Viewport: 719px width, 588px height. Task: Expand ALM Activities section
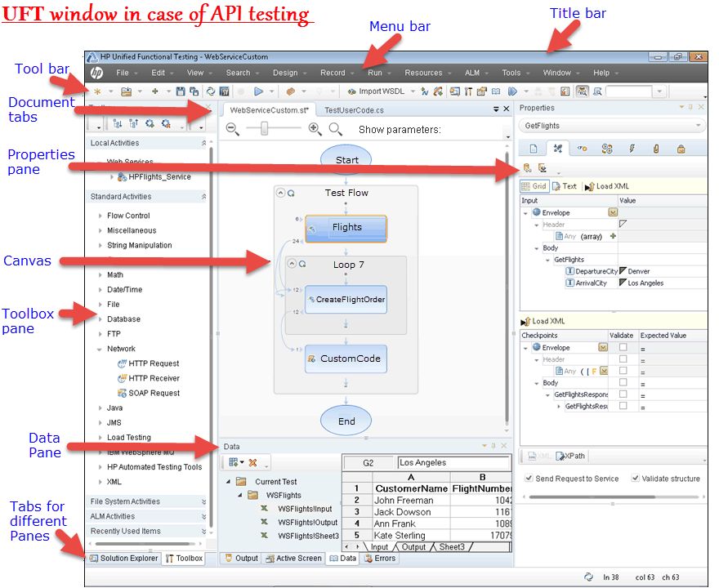[x=203, y=516]
